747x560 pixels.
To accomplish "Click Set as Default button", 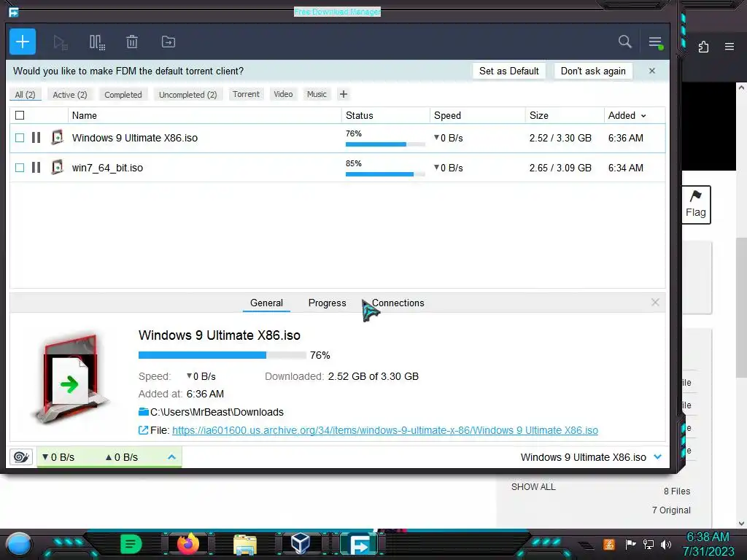I will click(508, 71).
